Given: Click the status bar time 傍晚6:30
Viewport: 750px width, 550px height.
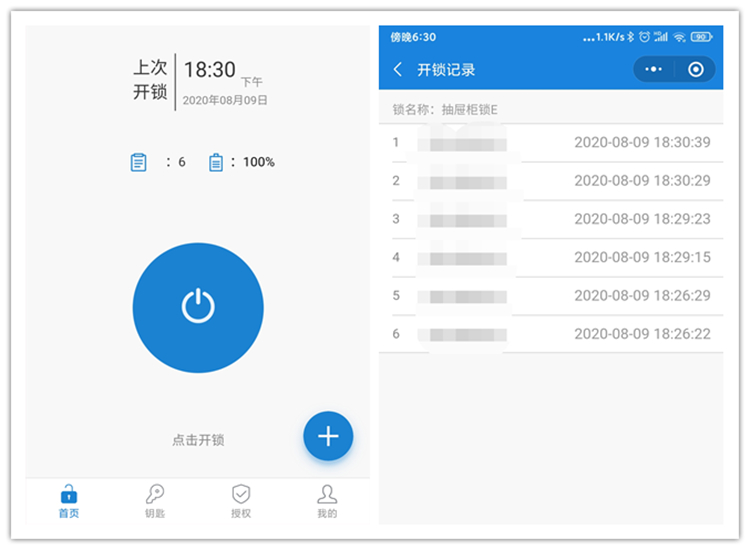Looking at the screenshot, I should coord(413,37).
